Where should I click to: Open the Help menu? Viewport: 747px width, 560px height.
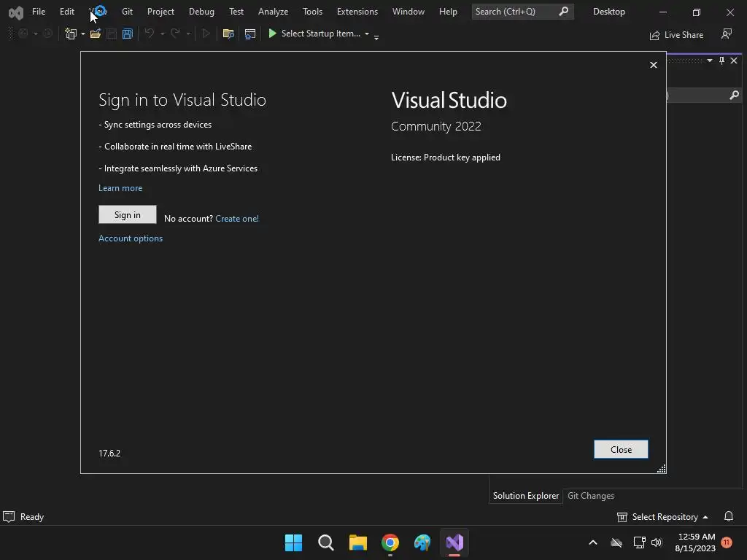448,12
